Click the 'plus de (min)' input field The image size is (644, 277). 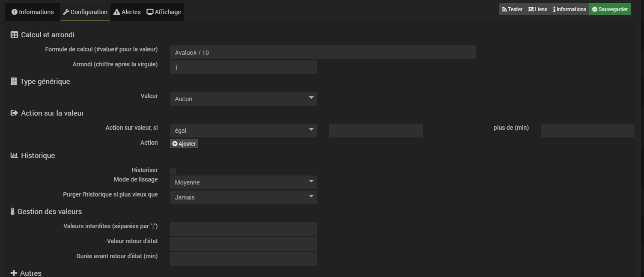587,131
